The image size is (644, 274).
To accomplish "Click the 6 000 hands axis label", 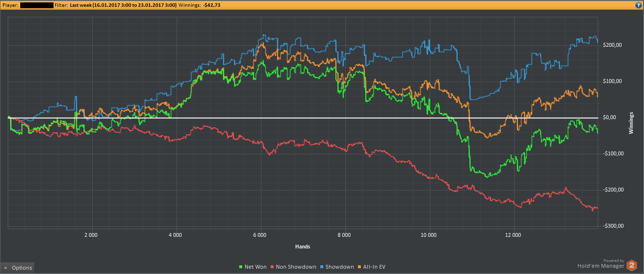I will (260, 235).
